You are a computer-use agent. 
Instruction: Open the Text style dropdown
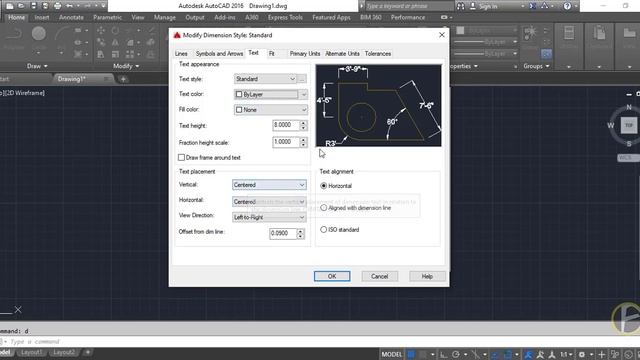tap(265, 79)
